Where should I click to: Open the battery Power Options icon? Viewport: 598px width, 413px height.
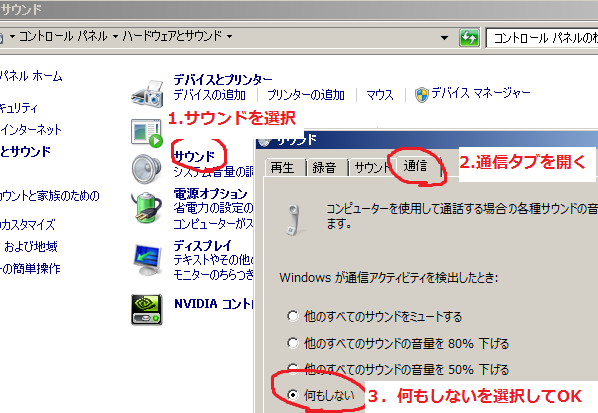147,207
